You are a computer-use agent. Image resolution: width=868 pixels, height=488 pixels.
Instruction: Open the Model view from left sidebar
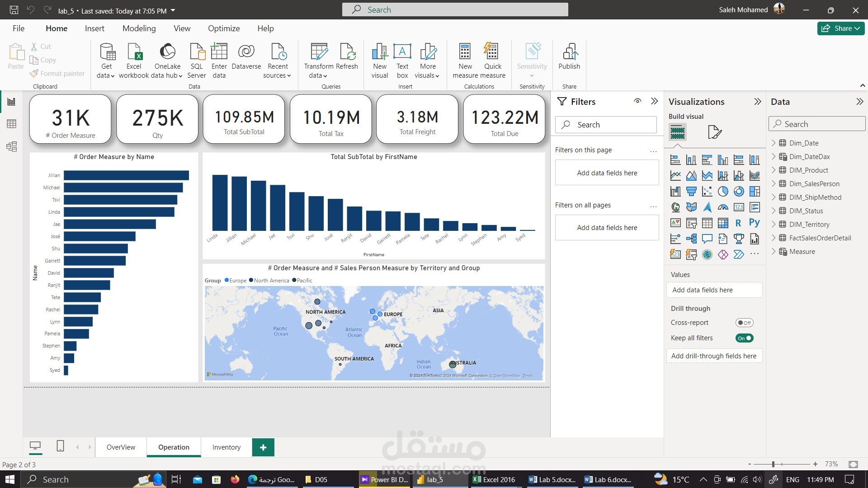pyautogui.click(x=11, y=146)
